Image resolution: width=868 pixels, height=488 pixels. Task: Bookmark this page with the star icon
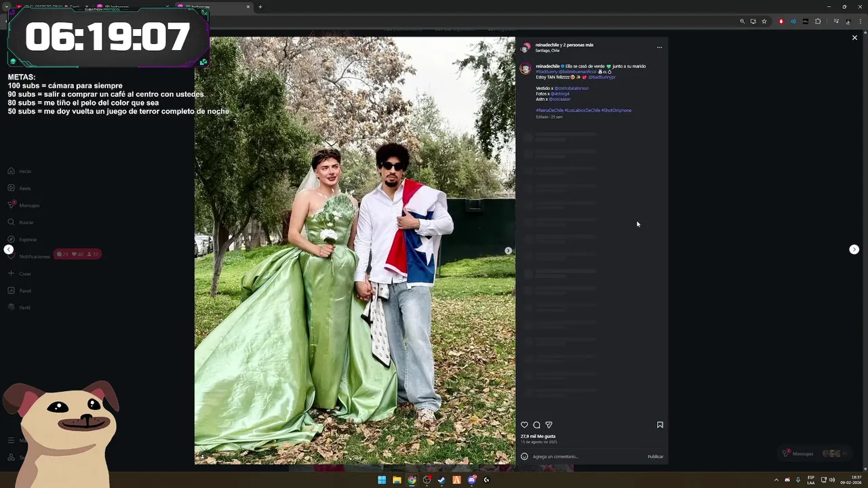coord(764,21)
